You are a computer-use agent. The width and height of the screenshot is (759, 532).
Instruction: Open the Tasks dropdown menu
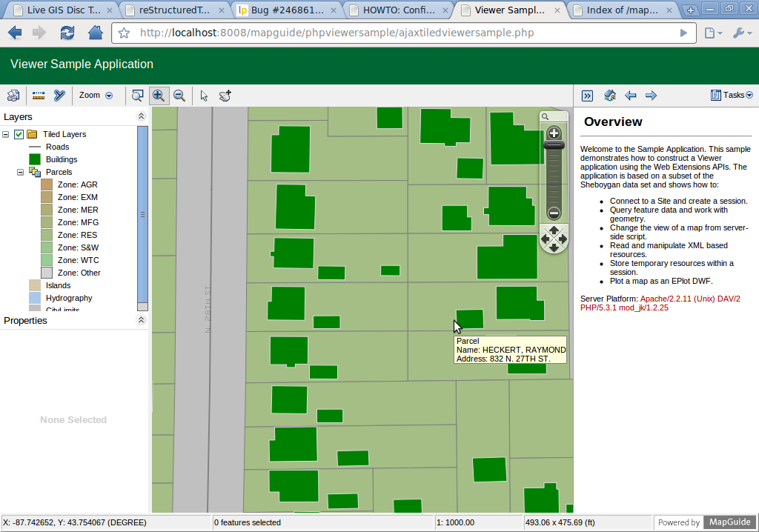(x=732, y=96)
